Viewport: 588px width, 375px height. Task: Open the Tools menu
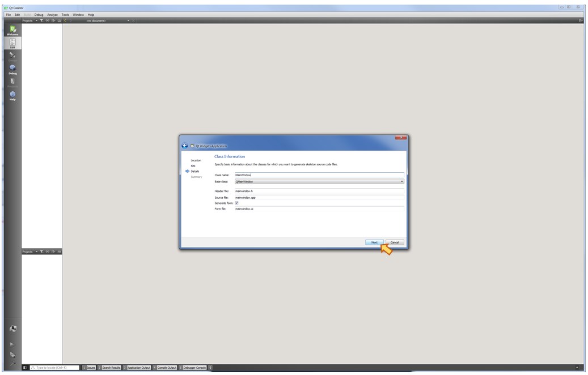[x=65, y=15]
